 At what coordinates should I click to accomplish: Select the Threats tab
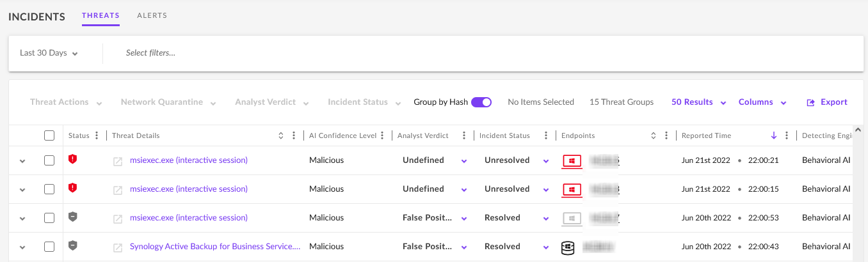tap(100, 15)
